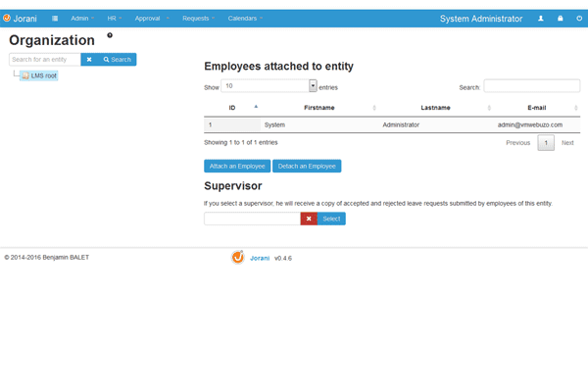Click the lock icon in navbar
Screen dimensions: 588x392
[x=560, y=19]
